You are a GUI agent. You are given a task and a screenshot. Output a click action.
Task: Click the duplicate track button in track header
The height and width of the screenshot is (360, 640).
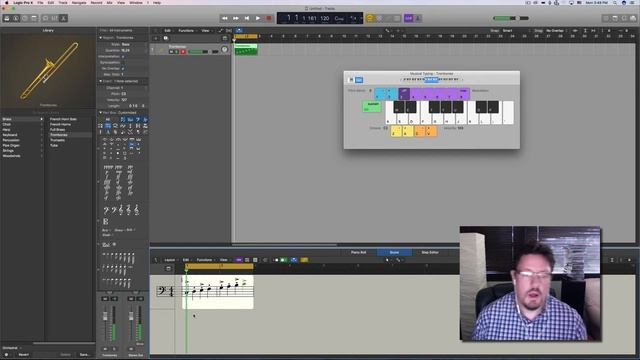pos(165,38)
